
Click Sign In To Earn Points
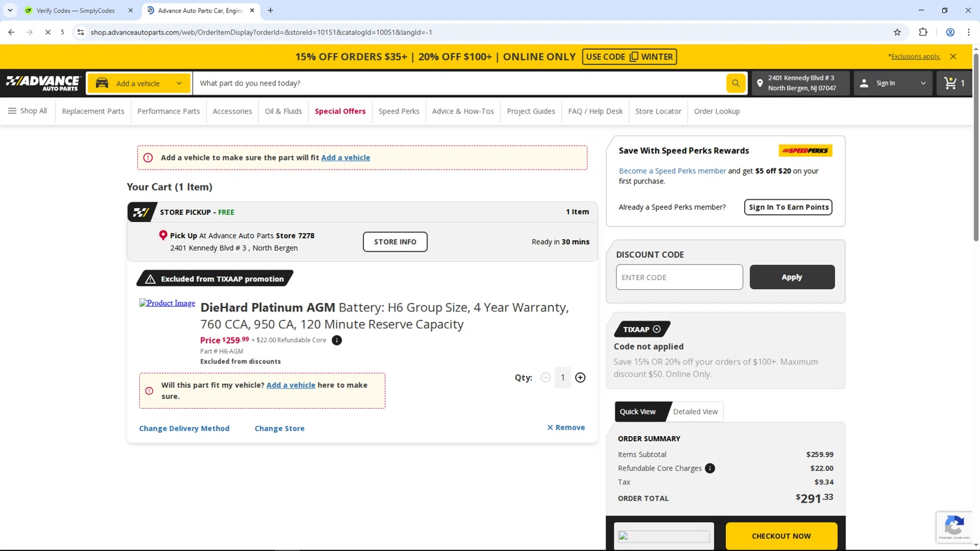[x=789, y=207]
